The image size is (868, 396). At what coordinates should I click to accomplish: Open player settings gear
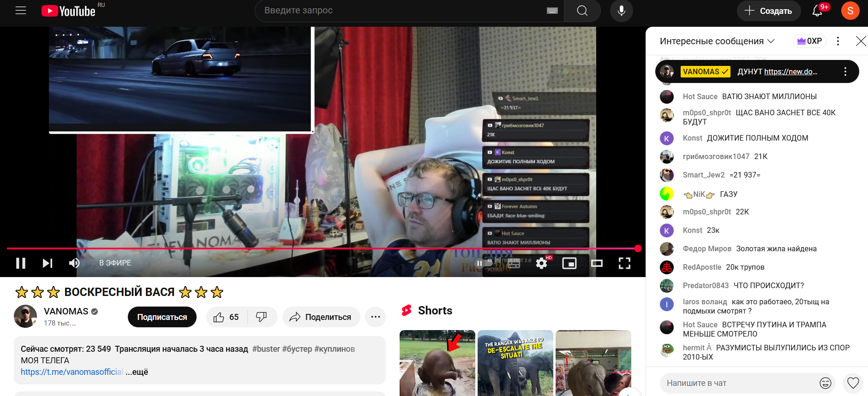[541, 263]
